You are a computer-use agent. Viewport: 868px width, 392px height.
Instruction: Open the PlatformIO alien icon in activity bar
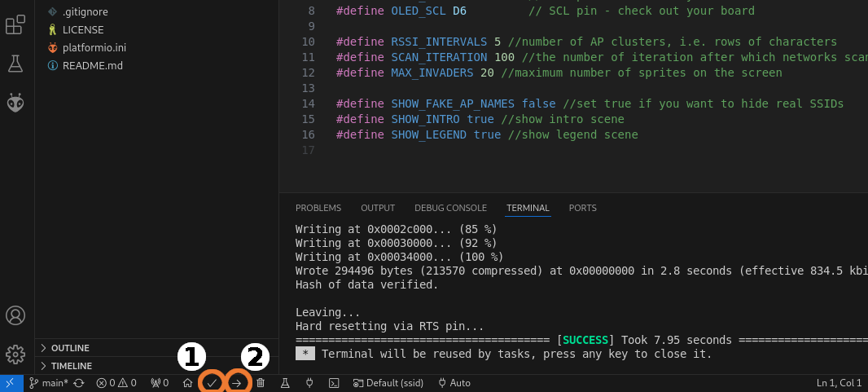tap(15, 102)
